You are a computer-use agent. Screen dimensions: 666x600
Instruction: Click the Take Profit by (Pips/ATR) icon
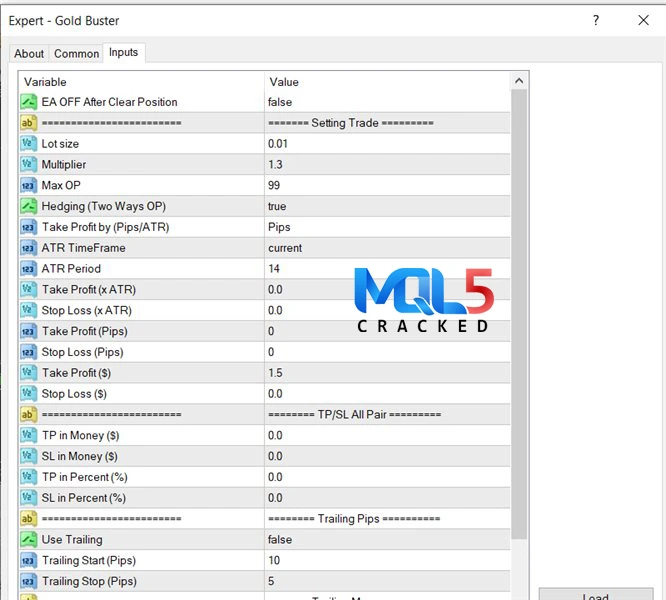(28, 227)
